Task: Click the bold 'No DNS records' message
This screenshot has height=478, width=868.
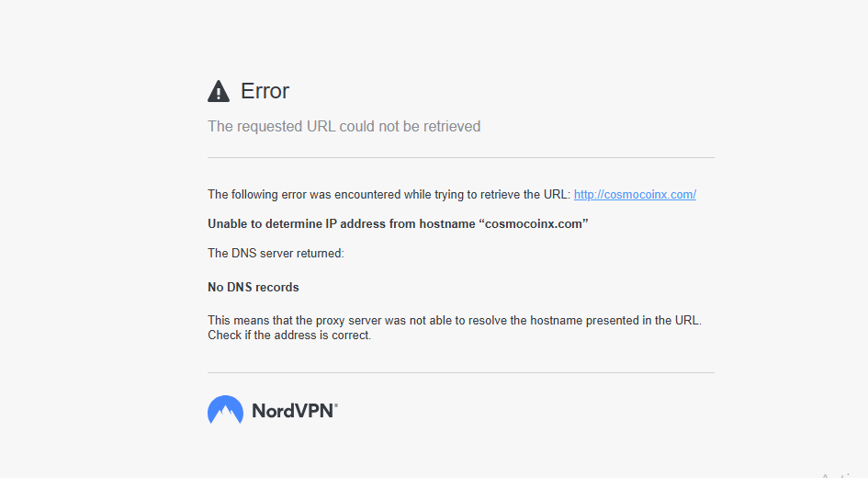Action: (x=253, y=287)
